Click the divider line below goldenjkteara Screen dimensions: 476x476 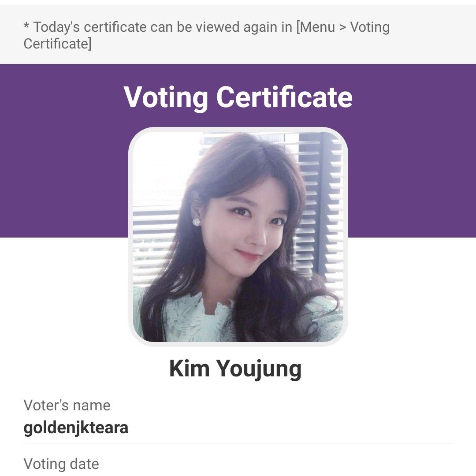(238, 443)
